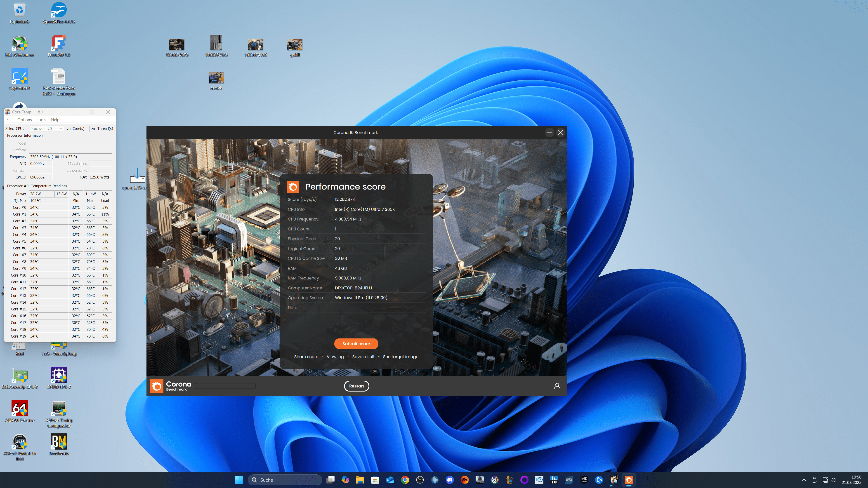
Task: Click the Note field in Performance score
Action: pyautogui.click(x=371, y=307)
